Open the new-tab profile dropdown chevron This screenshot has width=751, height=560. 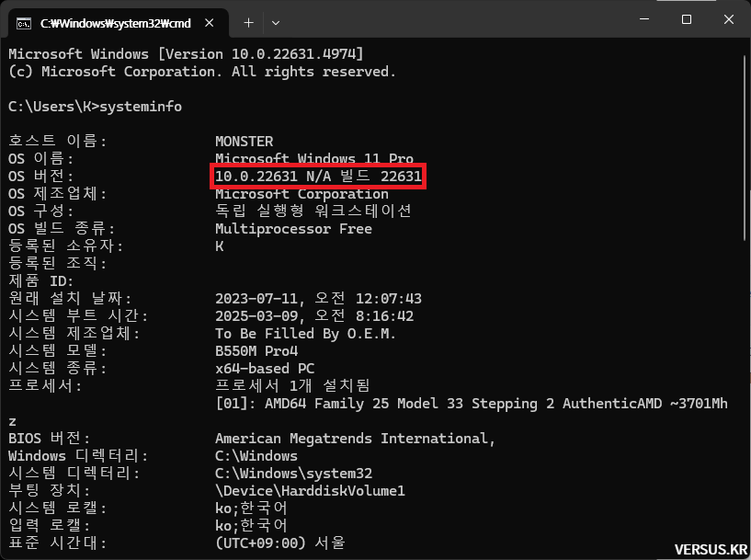(x=276, y=22)
